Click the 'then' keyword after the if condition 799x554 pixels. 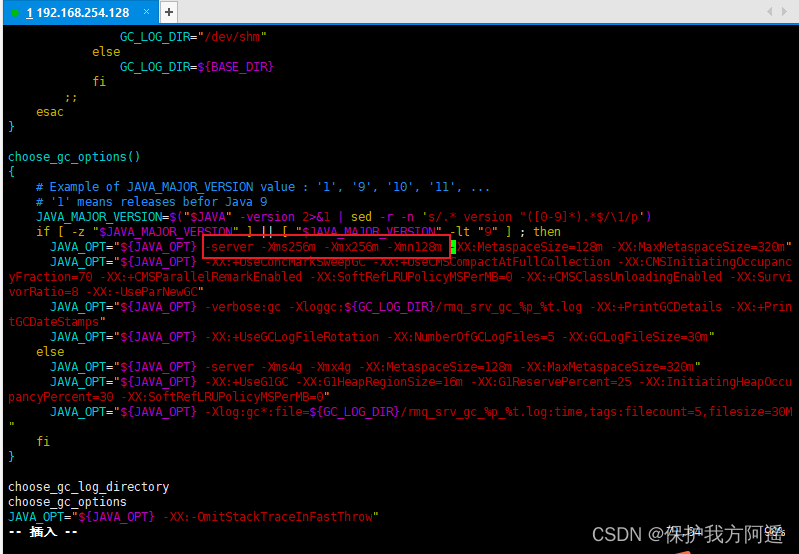coord(547,232)
